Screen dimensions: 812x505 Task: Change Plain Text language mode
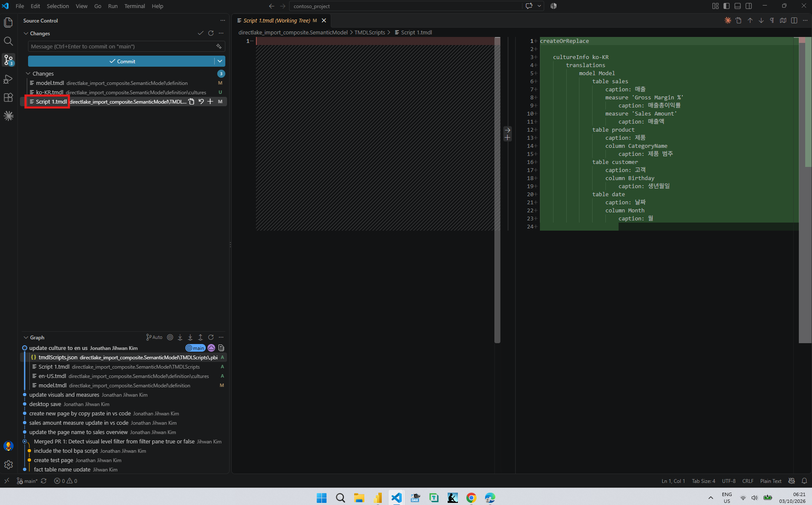point(771,481)
